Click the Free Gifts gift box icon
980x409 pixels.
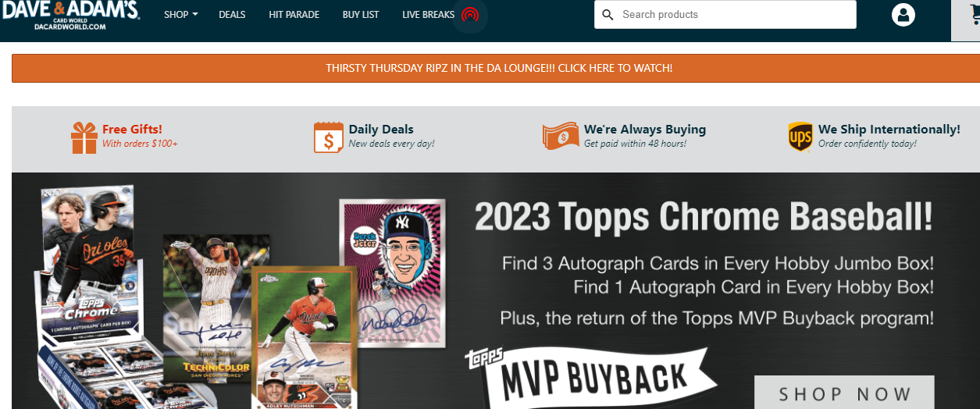point(84,137)
